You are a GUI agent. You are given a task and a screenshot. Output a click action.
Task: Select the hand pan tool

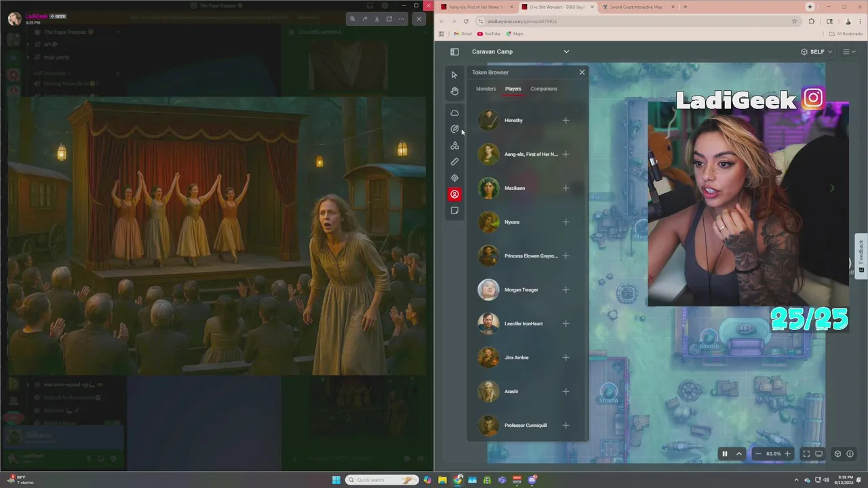coord(454,91)
